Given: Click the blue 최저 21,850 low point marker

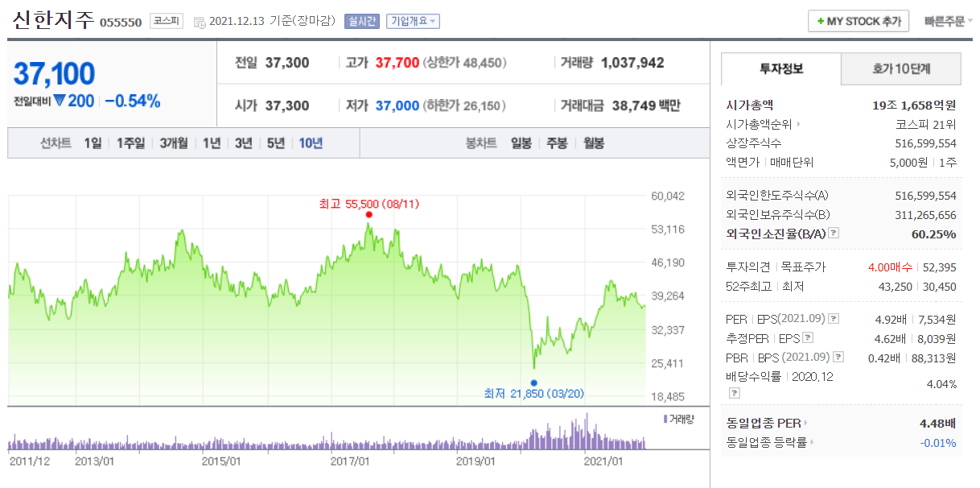Looking at the screenshot, I should (533, 383).
